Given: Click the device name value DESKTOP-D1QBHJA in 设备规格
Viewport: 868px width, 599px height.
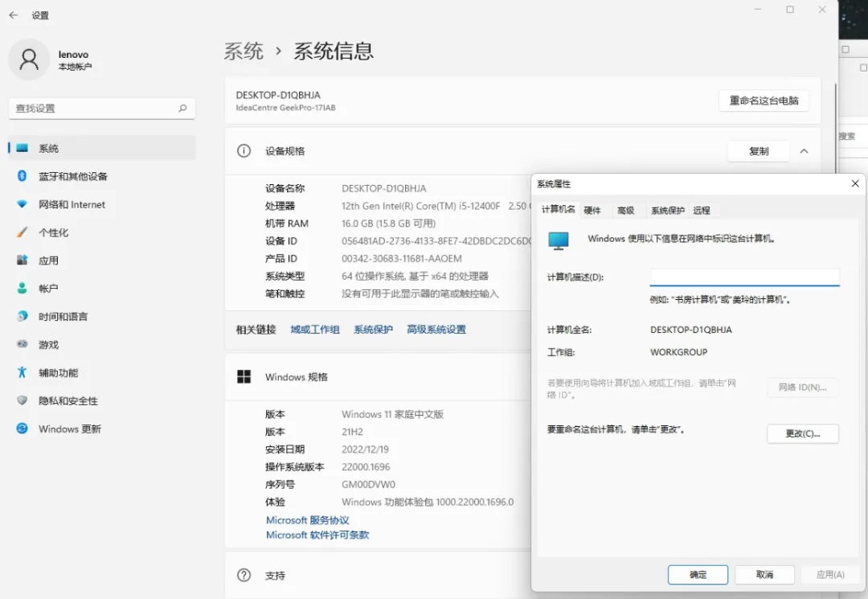Looking at the screenshot, I should [383, 188].
